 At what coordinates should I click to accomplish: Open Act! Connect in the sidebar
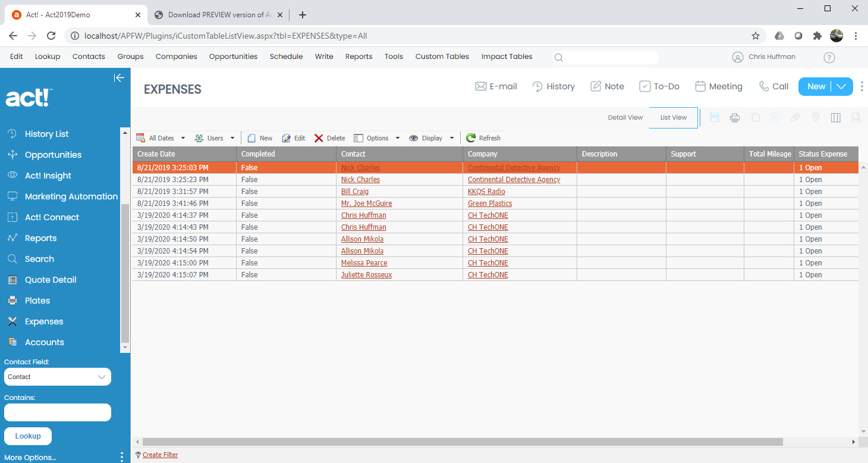point(52,217)
